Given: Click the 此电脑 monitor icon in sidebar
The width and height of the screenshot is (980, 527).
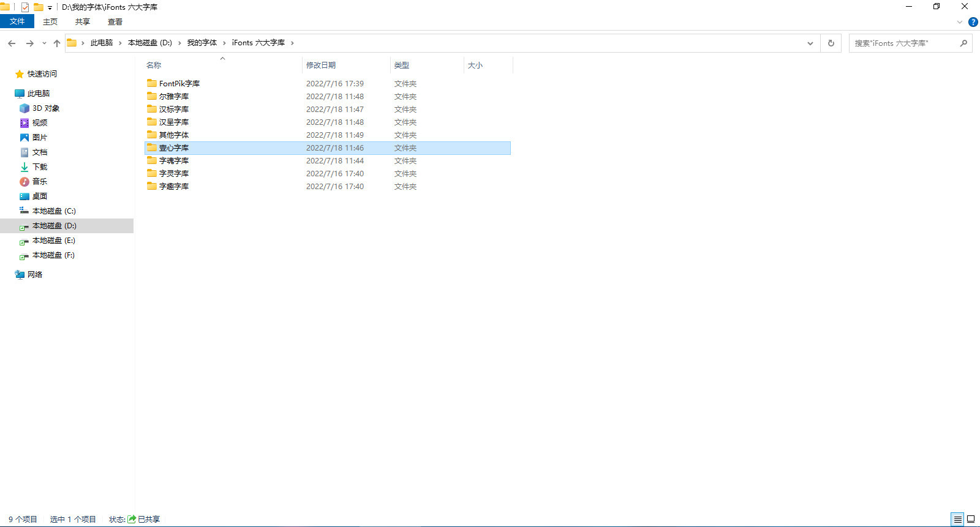Looking at the screenshot, I should pos(20,94).
